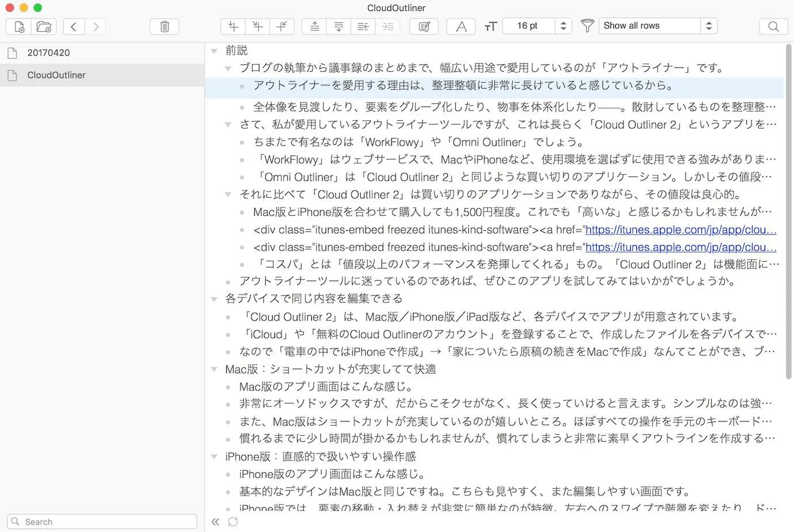Click the text size 'TT' icon
The height and width of the screenshot is (532, 794).
tap(490, 26)
